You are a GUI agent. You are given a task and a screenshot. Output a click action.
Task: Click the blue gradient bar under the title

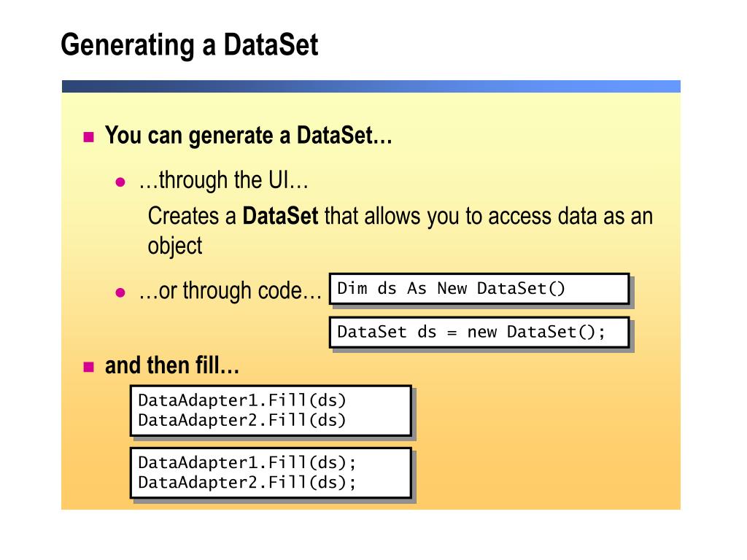[x=371, y=86]
